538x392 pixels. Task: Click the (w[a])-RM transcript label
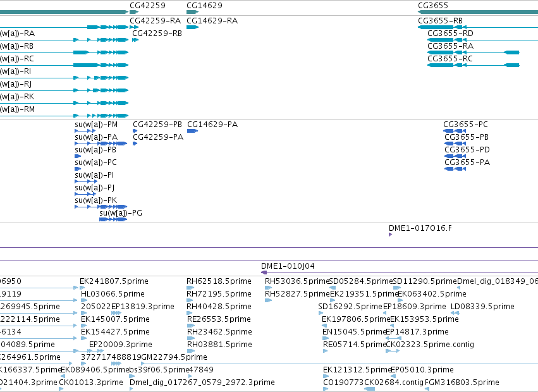18,109
